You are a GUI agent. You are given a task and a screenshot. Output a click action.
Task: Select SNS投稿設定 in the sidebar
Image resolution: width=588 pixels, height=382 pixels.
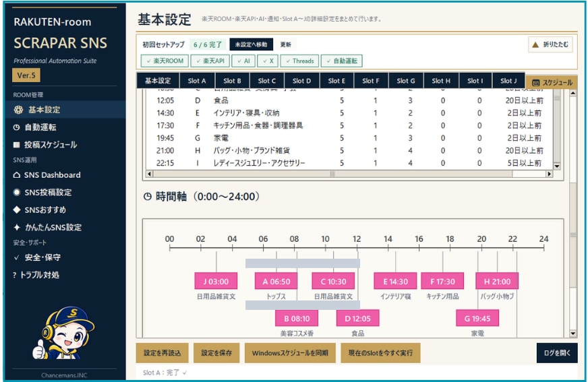coord(65,192)
